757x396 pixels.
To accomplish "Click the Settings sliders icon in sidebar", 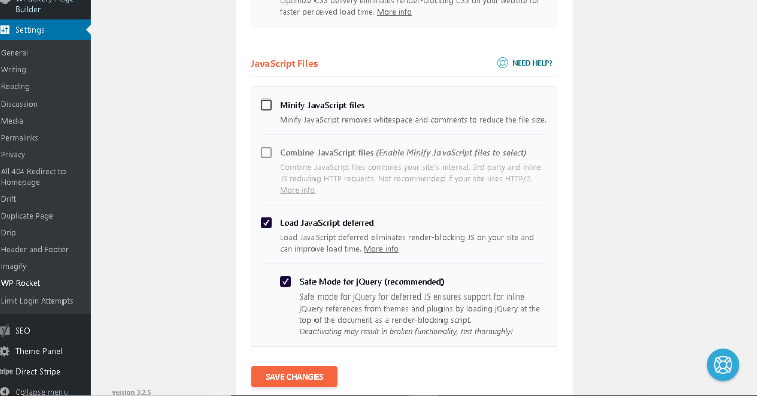I will coord(5,30).
